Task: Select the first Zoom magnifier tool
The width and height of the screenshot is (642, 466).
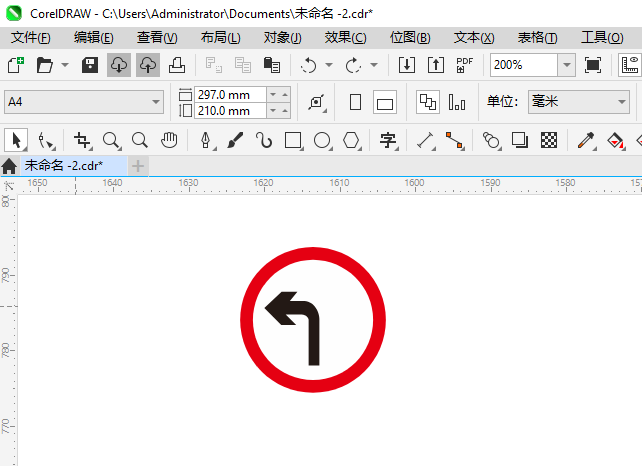Action: (x=111, y=140)
